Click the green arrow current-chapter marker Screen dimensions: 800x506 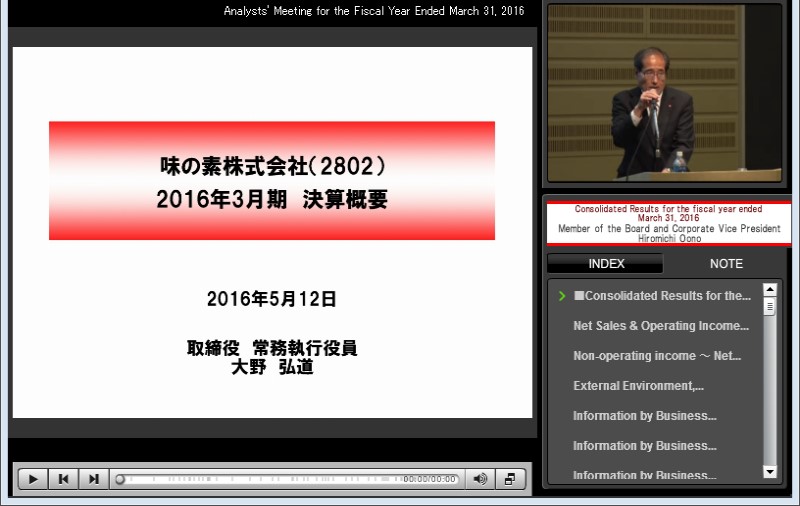click(x=562, y=296)
